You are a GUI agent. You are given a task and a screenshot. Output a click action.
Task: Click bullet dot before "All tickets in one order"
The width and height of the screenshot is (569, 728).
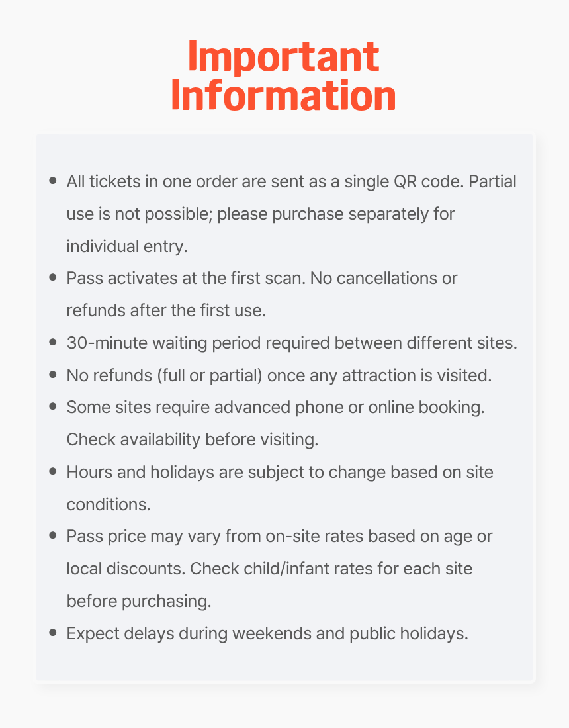click(x=53, y=181)
